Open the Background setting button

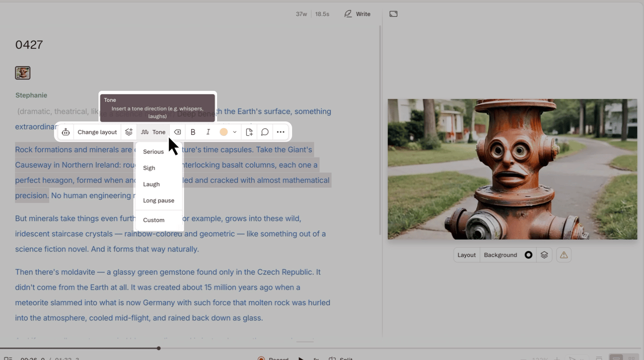pos(501,255)
